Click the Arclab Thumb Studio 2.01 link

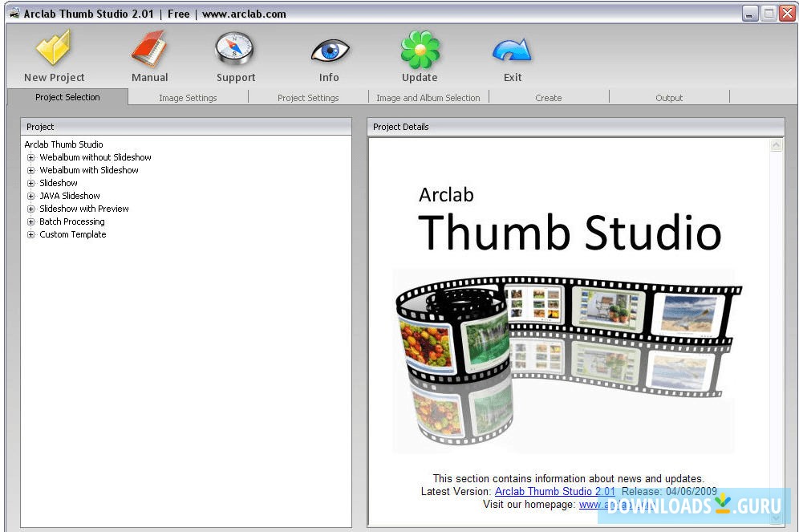(554, 492)
